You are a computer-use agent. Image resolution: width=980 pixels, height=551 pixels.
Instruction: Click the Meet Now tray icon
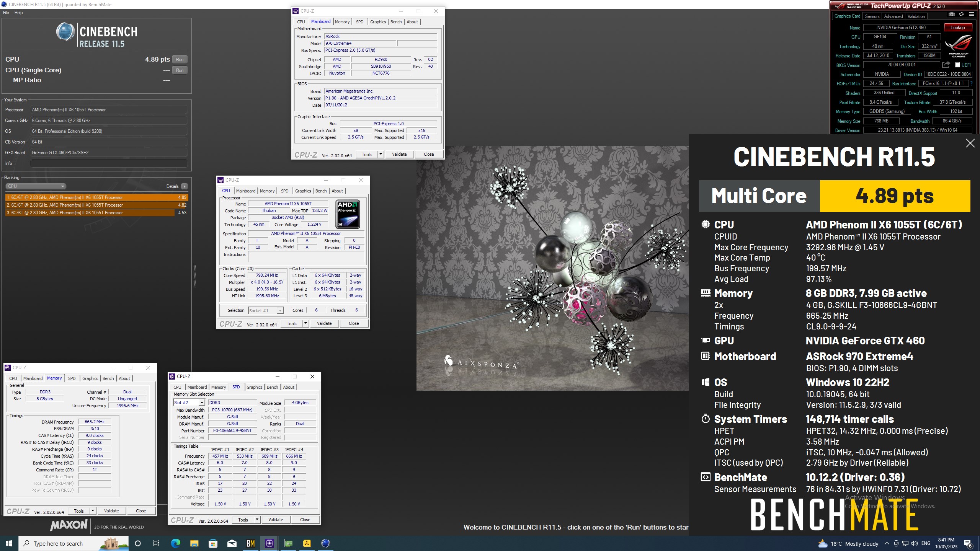[896, 543]
